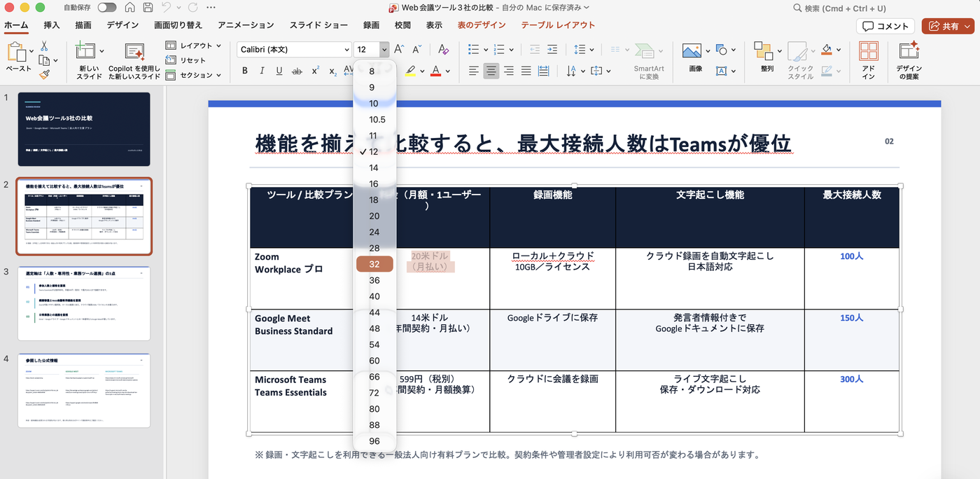Click the クイックスタイル button

[x=801, y=60]
